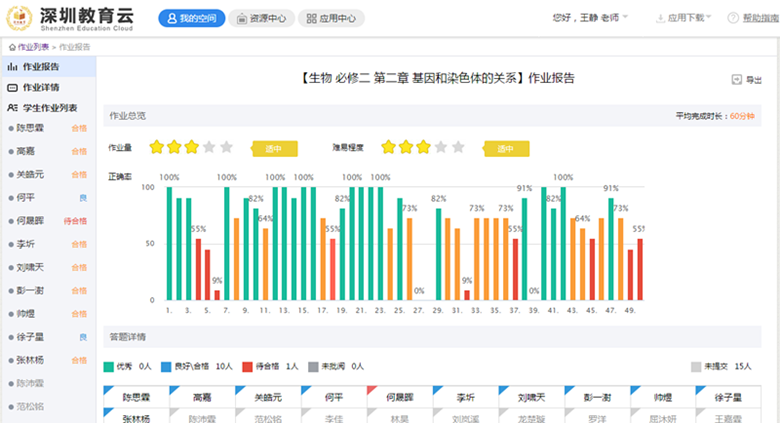Screen dimensions: 780x423
Task: Open 应用中心 tab
Action: [x=331, y=18]
